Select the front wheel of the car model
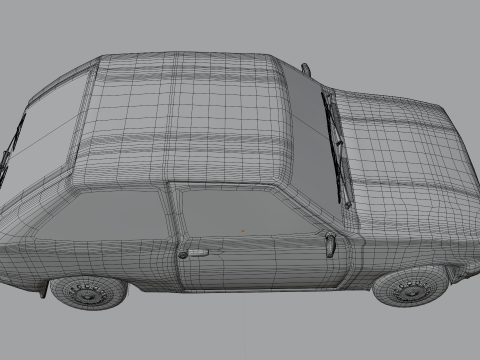480x360 pixels. (x=411, y=286)
